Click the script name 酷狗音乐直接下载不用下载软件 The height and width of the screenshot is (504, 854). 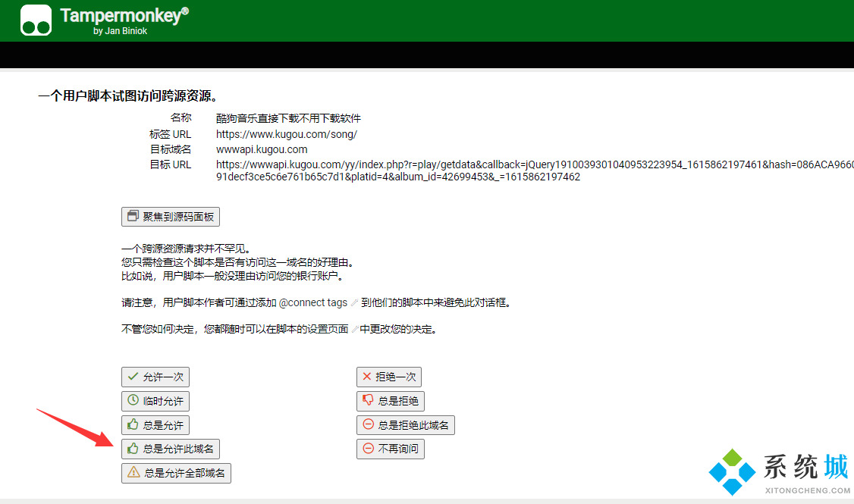click(x=288, y=118)
